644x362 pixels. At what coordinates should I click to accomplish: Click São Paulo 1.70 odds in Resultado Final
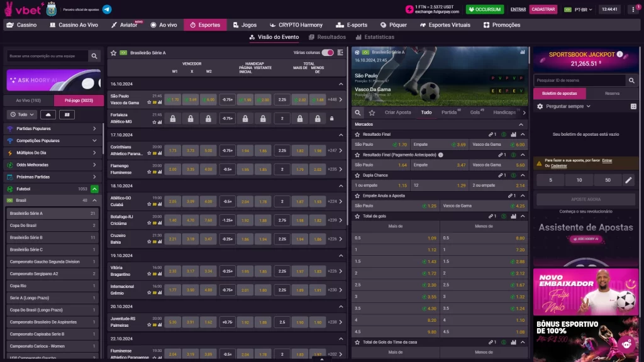pyautogui.click(x=381, y=145)
